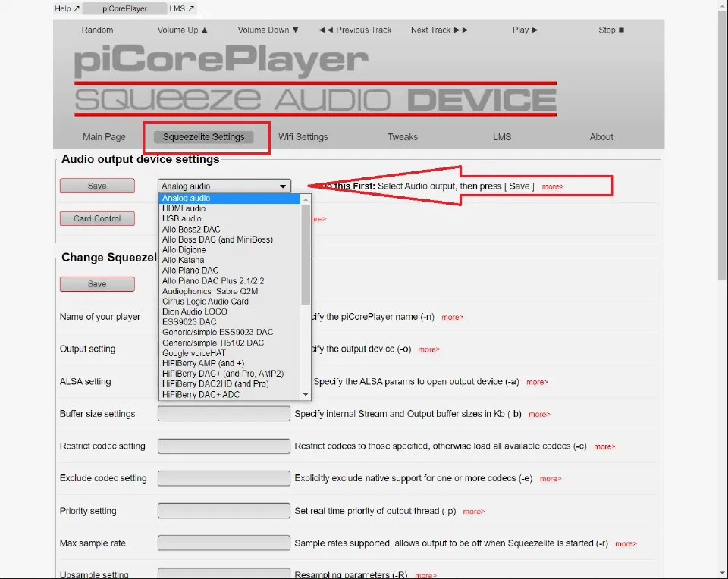Open more link for sample rates (-r)
The image size is (728, 579).
click(x=626, y=543)
